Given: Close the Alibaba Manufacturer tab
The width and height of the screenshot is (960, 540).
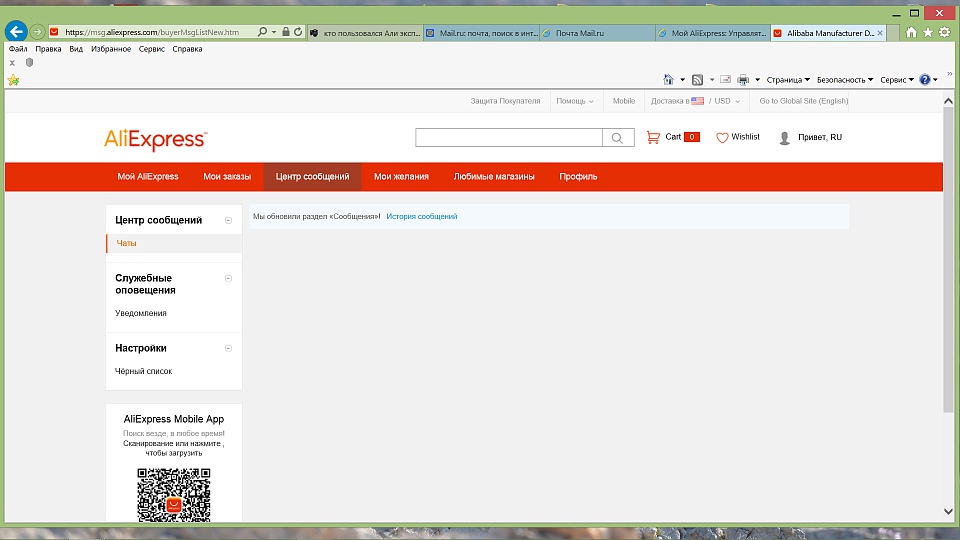Looking at the screenshot, I should click(x=880, y=33).
